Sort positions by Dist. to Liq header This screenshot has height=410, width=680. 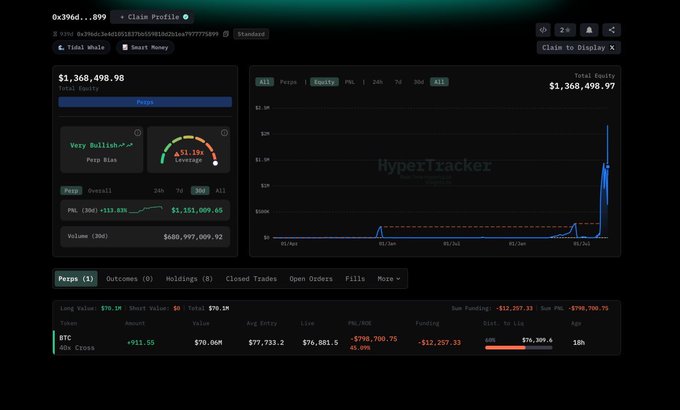point(503,323)
